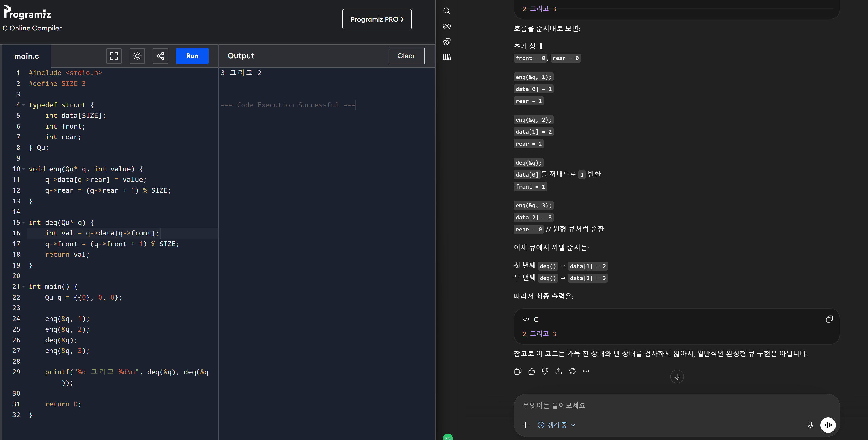Click the share code icon
This screenshot has width=868, height=440.
point(161,56)
